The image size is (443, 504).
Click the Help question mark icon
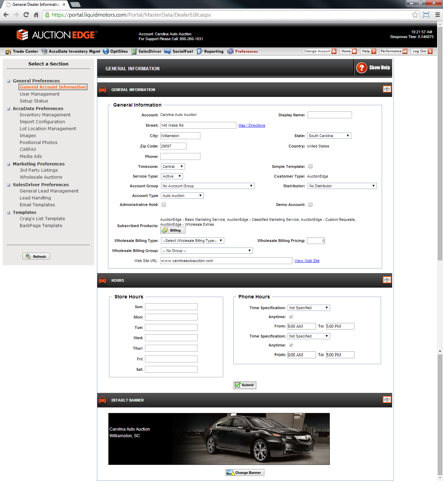[x=373, y=51]
